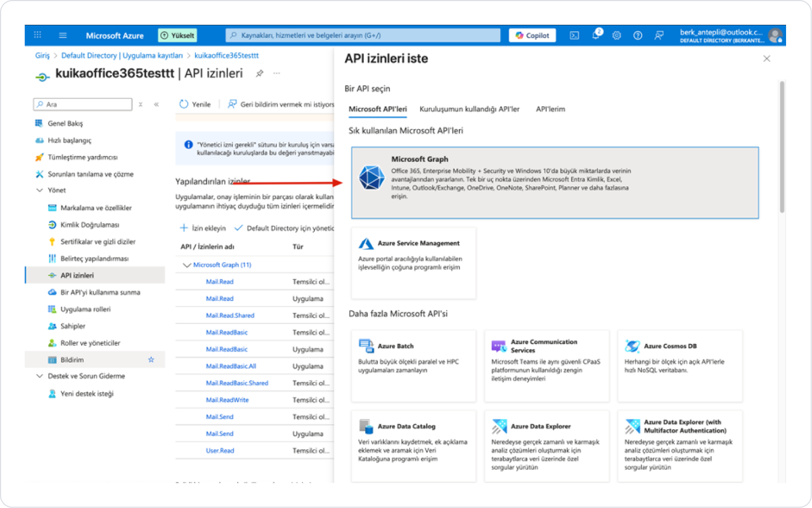Click the sidebar Ara search field
This screenshot has height=508, width=812.
point(83,104)
